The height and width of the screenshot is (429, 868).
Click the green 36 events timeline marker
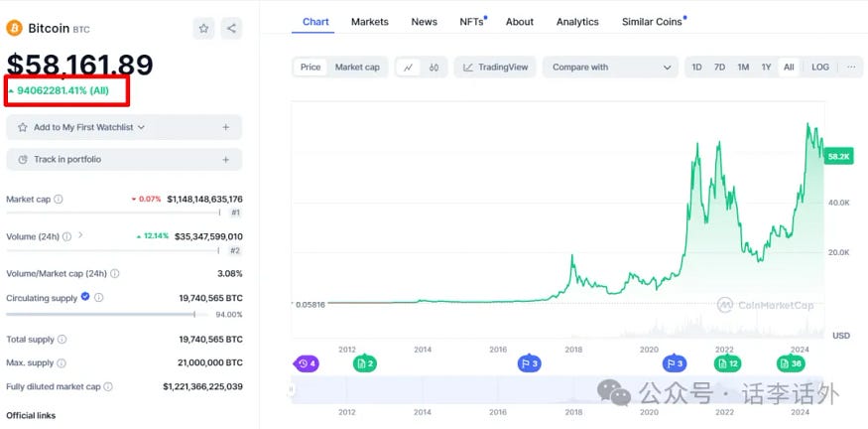(x=791, y=363)
